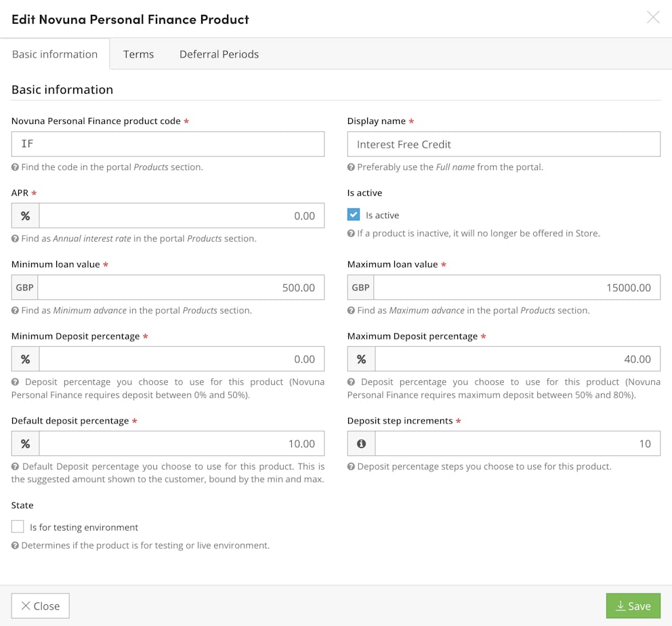
Task: Click the percent icon of Default deposit percentage
Action: click(x=25, y=444)
